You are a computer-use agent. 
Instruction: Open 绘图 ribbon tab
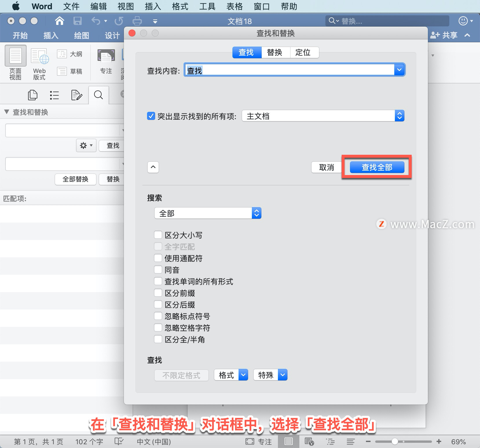(82, 35)
